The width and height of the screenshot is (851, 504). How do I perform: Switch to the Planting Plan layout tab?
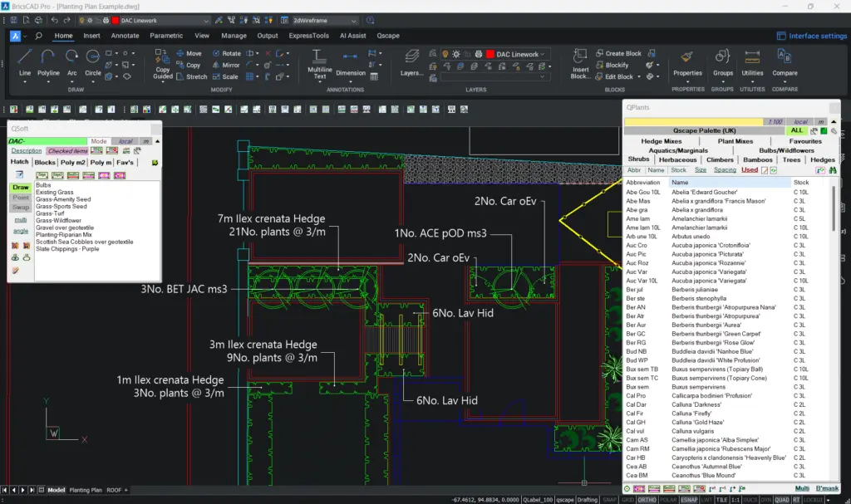click(x=86, y=491)
